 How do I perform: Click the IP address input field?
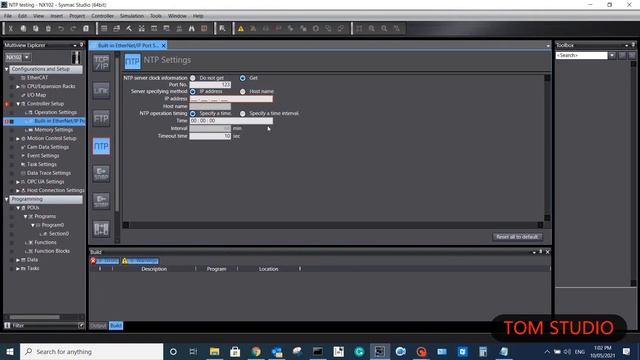tap(231, 99)
